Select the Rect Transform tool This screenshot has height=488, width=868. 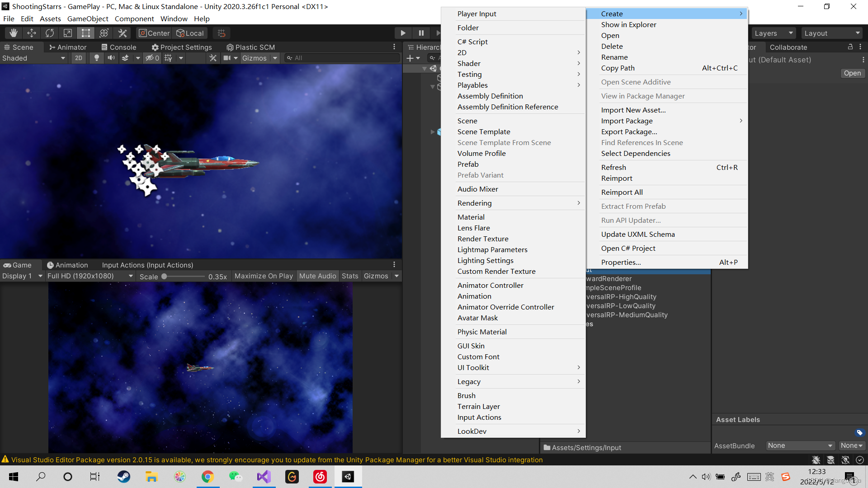click(x=86, y=33)
